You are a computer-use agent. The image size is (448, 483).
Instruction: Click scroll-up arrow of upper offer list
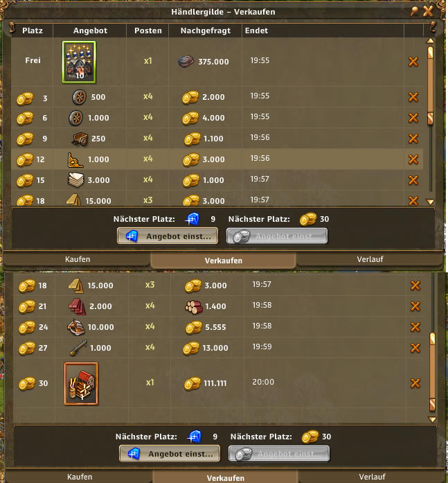pos(431,41)
